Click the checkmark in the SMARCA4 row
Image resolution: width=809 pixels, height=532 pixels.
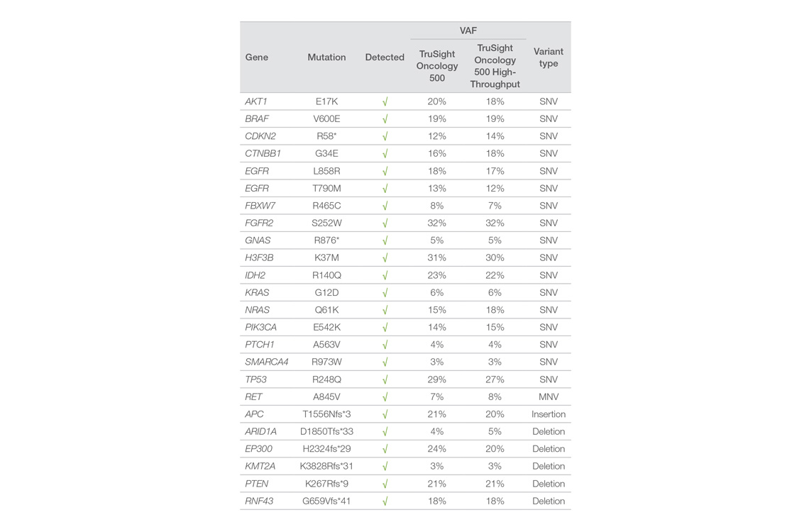[385, 362]
